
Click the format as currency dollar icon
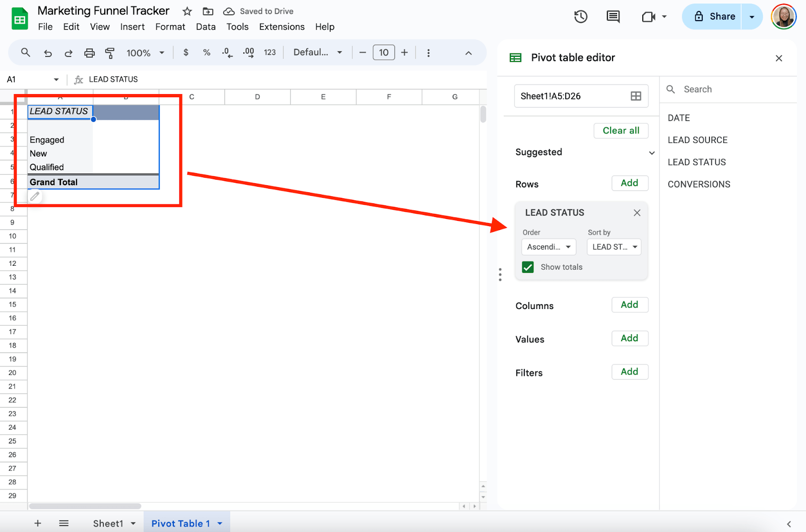(x=186, y=52)
